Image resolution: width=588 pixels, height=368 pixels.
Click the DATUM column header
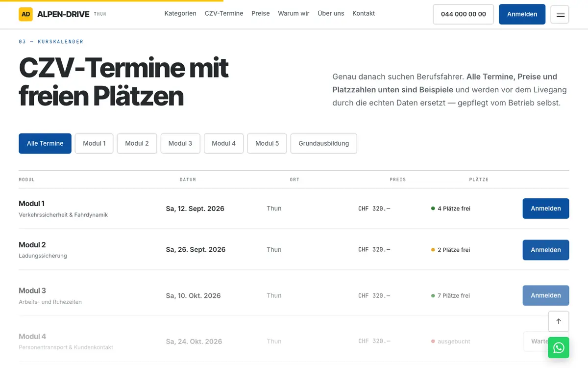pos(188,180)
